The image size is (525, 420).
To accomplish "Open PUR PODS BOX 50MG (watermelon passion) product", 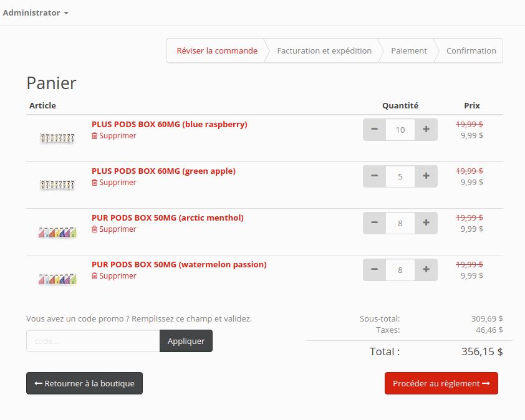I will [179, 264].
